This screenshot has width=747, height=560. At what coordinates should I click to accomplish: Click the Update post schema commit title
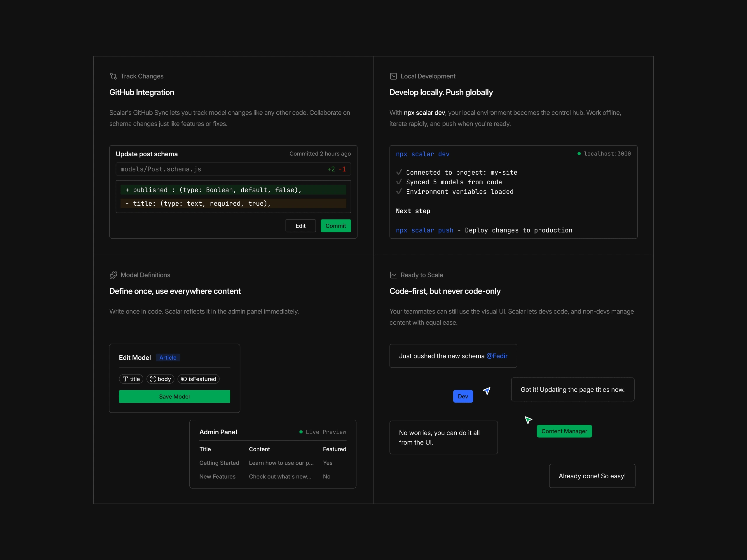[146, 154]
